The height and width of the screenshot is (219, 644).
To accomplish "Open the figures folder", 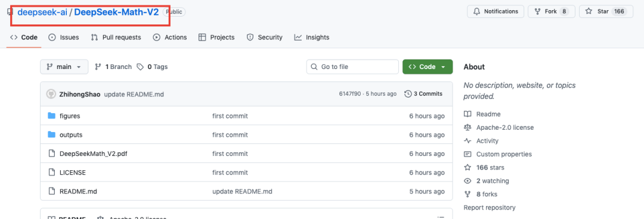I will click(70, 116).
